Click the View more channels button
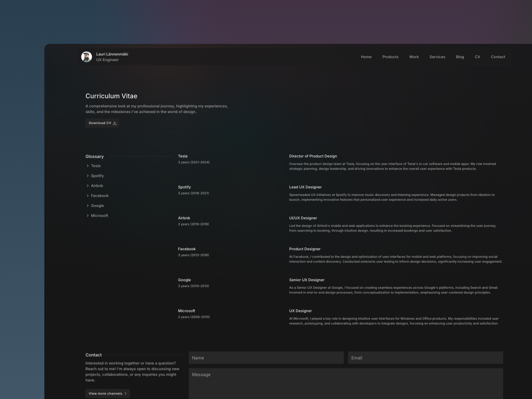Viewport: 532px width, 399px height. (x=107, y=393)
